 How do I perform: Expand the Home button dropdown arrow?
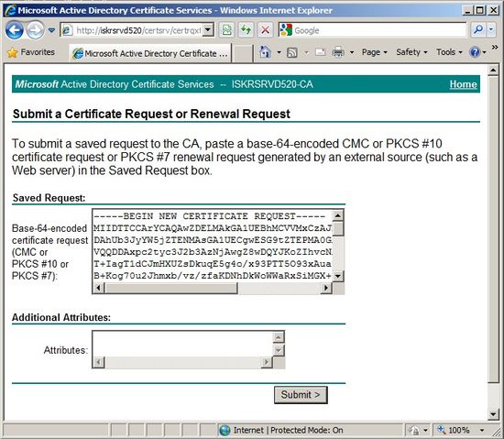(x=279, y=52)
